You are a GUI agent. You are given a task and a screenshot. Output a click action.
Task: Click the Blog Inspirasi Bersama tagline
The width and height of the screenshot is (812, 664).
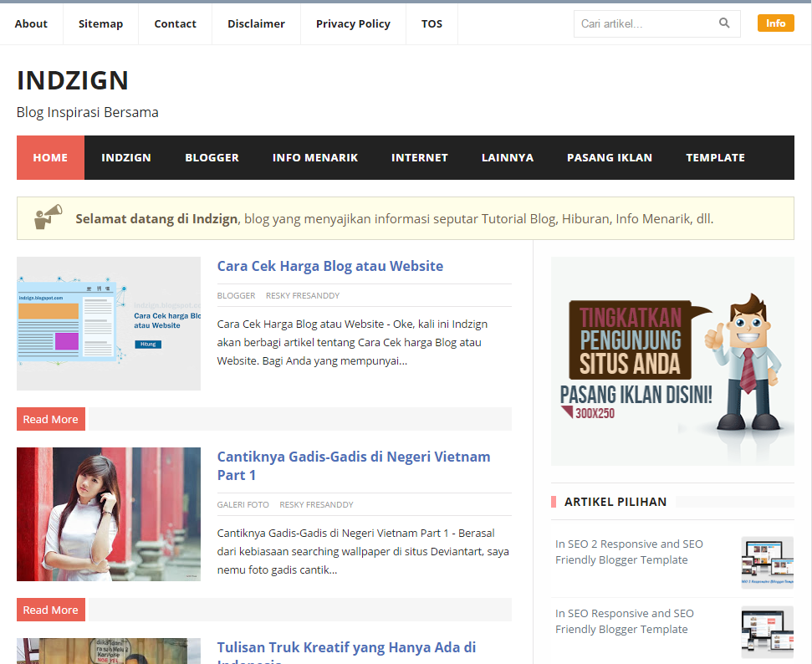[88, 112]
